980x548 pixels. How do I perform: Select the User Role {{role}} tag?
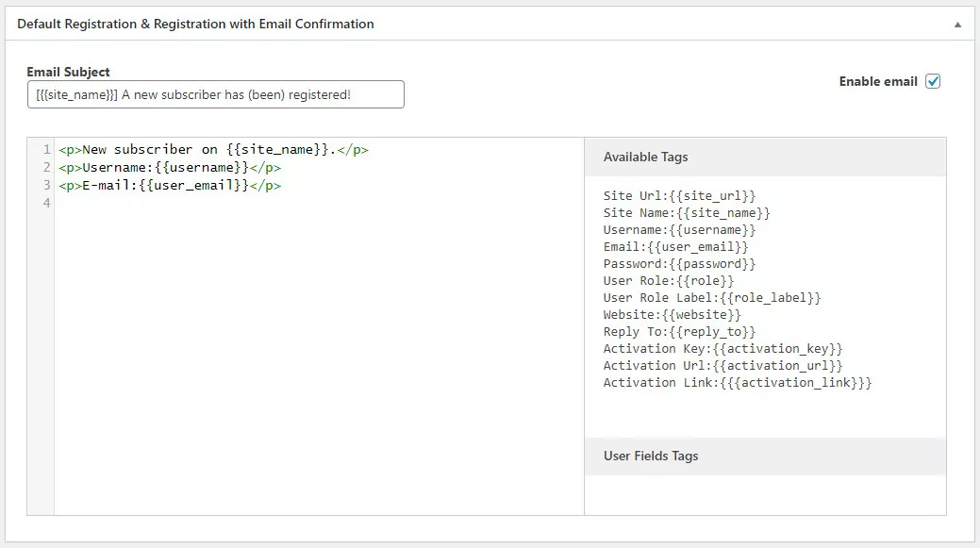[668, 280]
